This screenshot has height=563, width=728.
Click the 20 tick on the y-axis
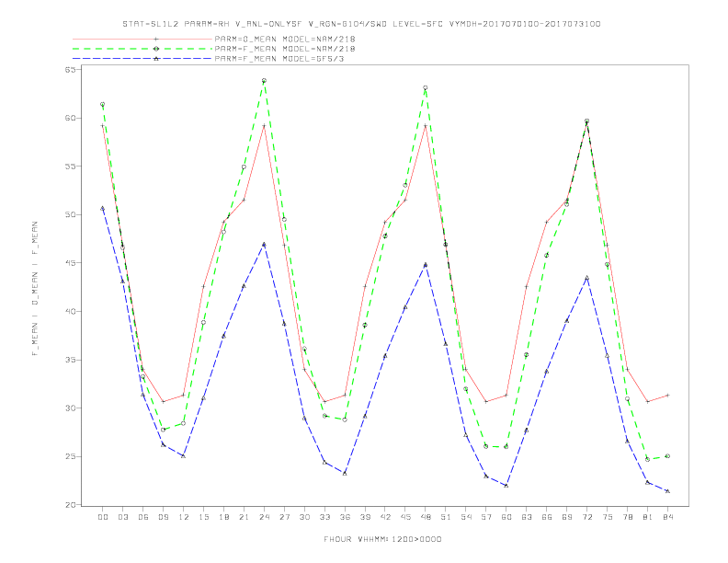tap(71, 505)
